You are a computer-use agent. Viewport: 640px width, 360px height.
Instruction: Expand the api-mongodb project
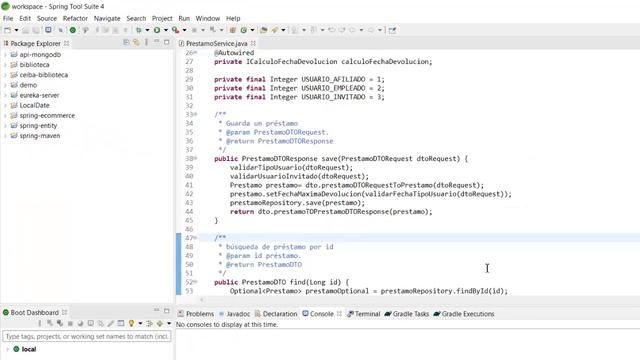[x=5, y=55]
